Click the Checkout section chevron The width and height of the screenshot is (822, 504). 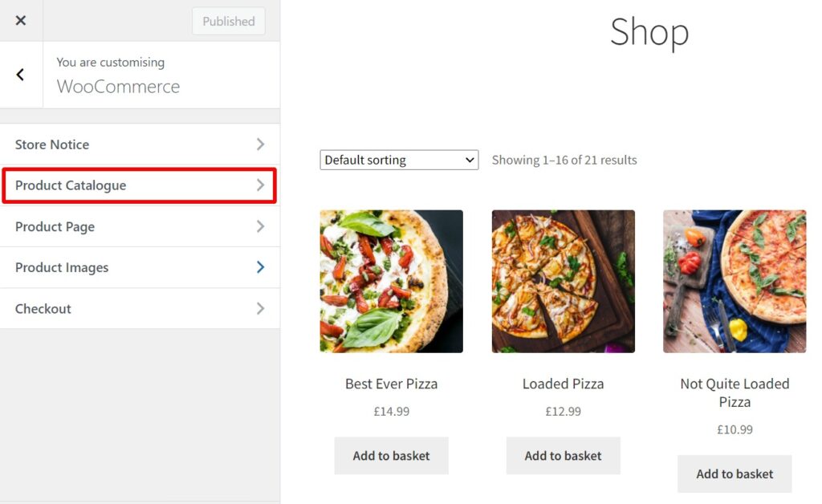(259, 308)
